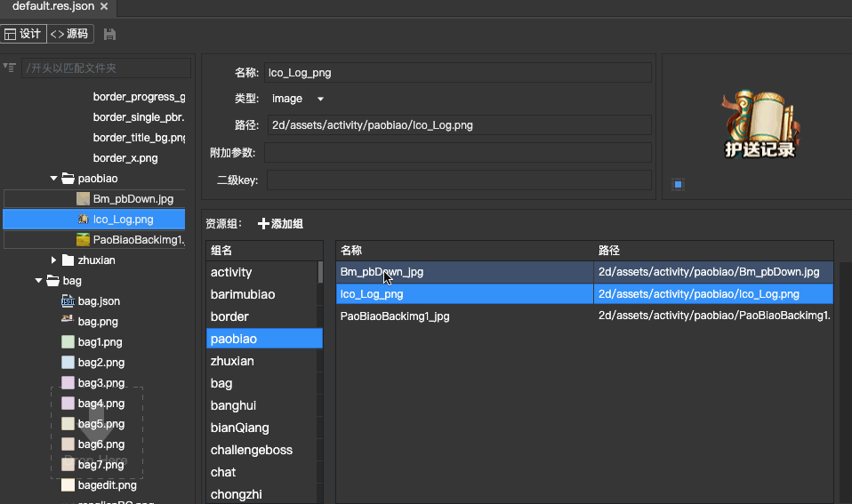The image size is (852, 504).
Task: Click the bagedit.png swatch icon
Action: point(68,485)
